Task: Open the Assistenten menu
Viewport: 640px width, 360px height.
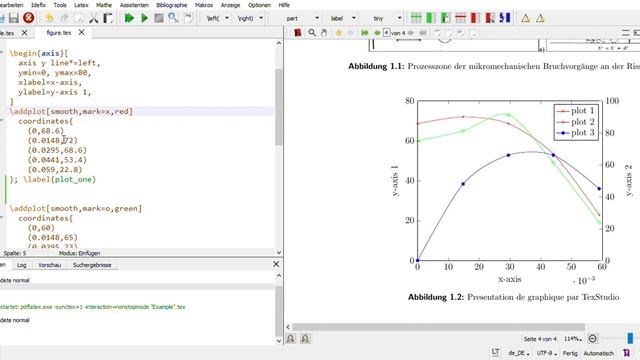Action: (x=134, y=5)
